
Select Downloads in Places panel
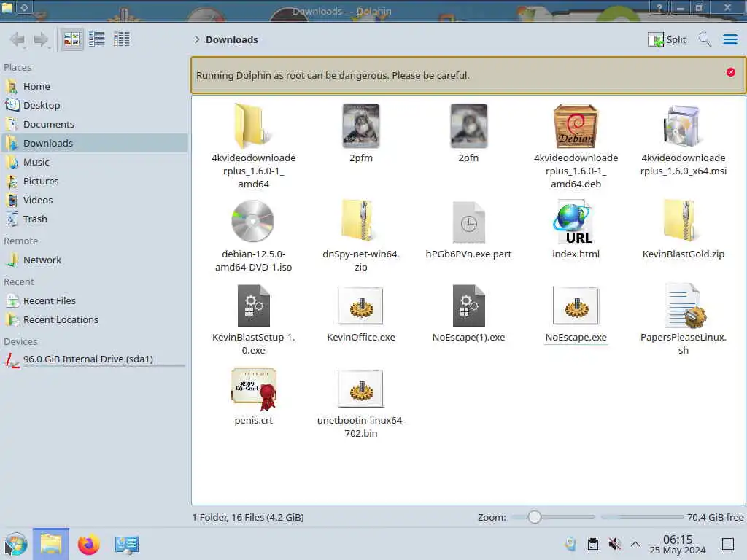(x=94, y=144)
